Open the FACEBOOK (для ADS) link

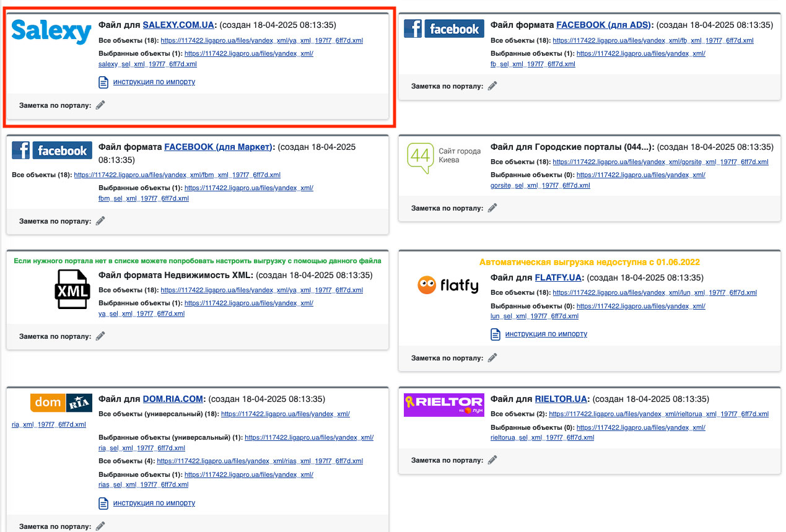click(604, 25)
